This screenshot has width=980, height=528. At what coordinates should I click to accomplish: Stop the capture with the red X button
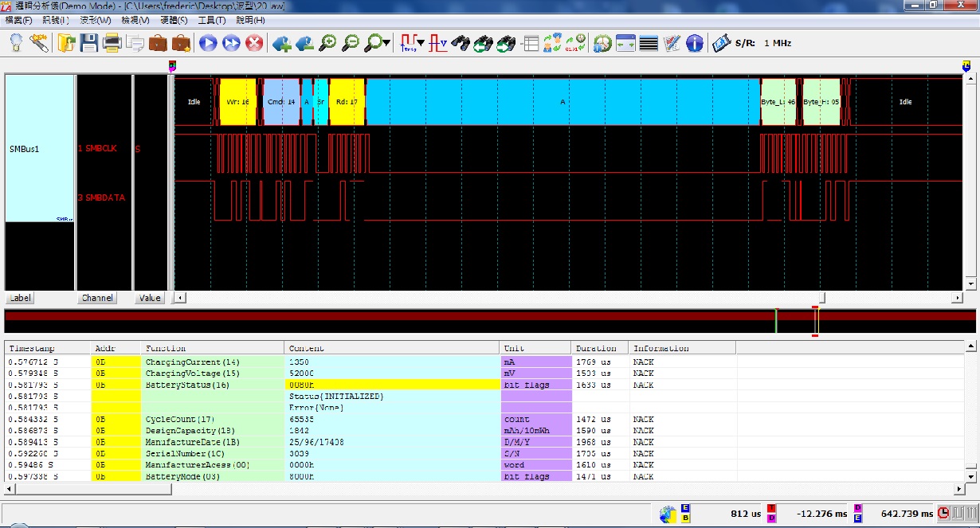point(254,43)
